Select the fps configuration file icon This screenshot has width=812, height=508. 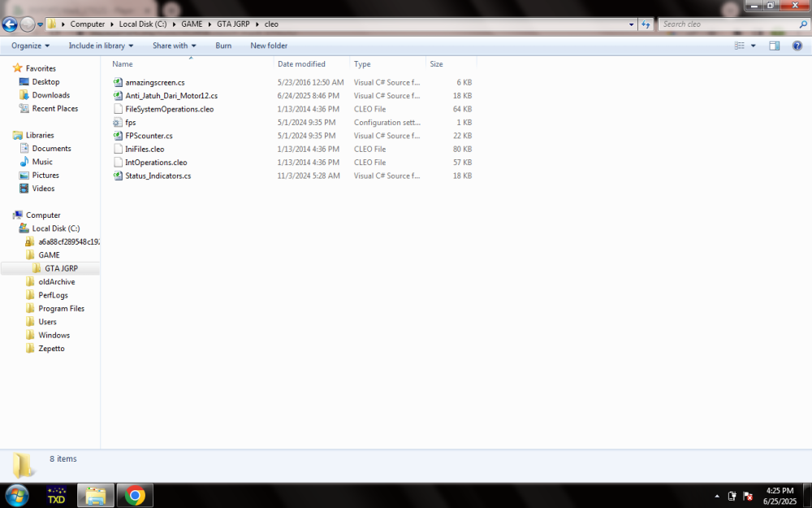coord(118,123)
